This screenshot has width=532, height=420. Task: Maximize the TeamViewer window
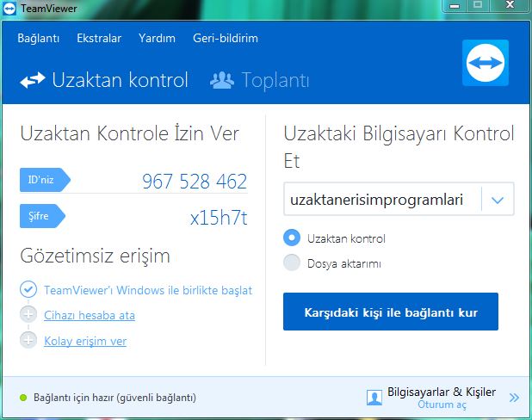[x=478, y=5]
